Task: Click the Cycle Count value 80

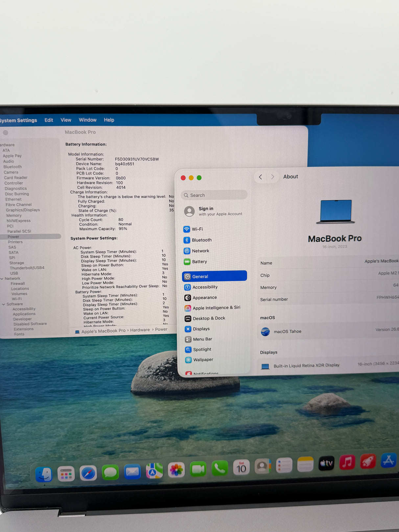Action: click(x=121, y=220)
